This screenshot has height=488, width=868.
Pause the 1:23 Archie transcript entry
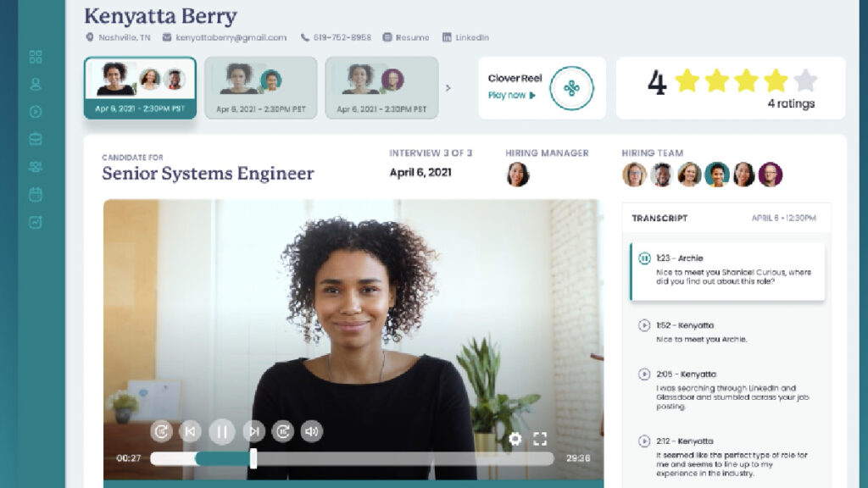[644, 258]
